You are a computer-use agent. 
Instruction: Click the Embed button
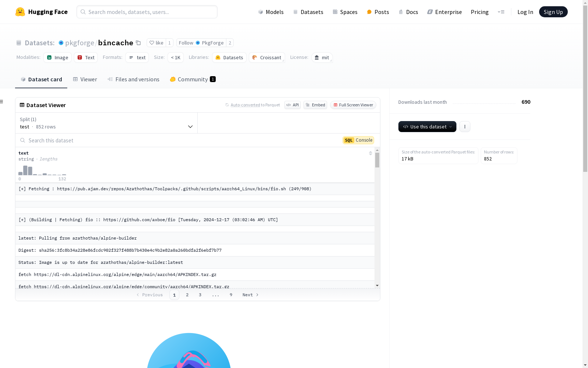315,105
